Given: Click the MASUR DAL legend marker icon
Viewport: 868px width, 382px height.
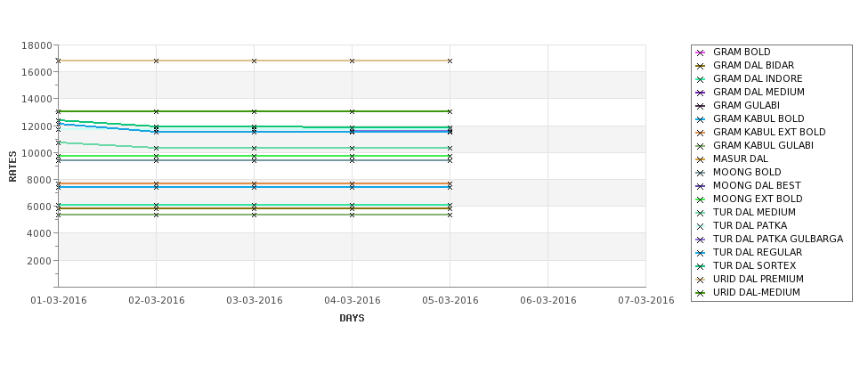Looking at the screenshot, I should [701, 159].
